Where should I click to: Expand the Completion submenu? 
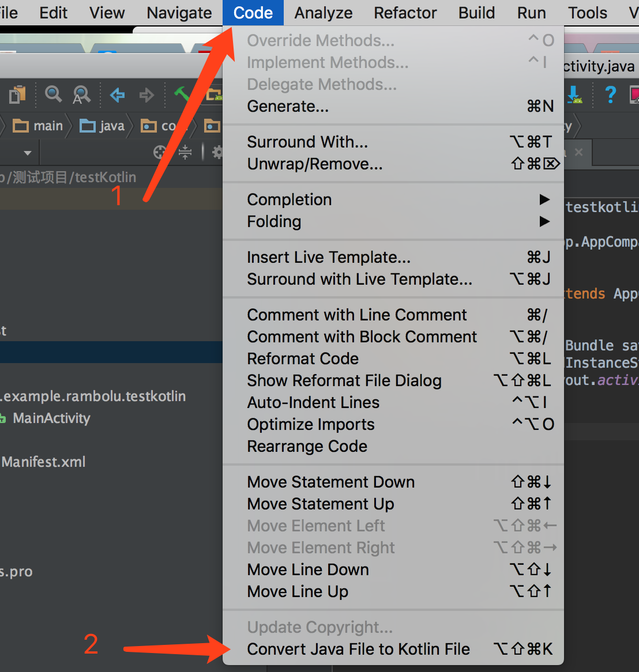coord(393,199)
